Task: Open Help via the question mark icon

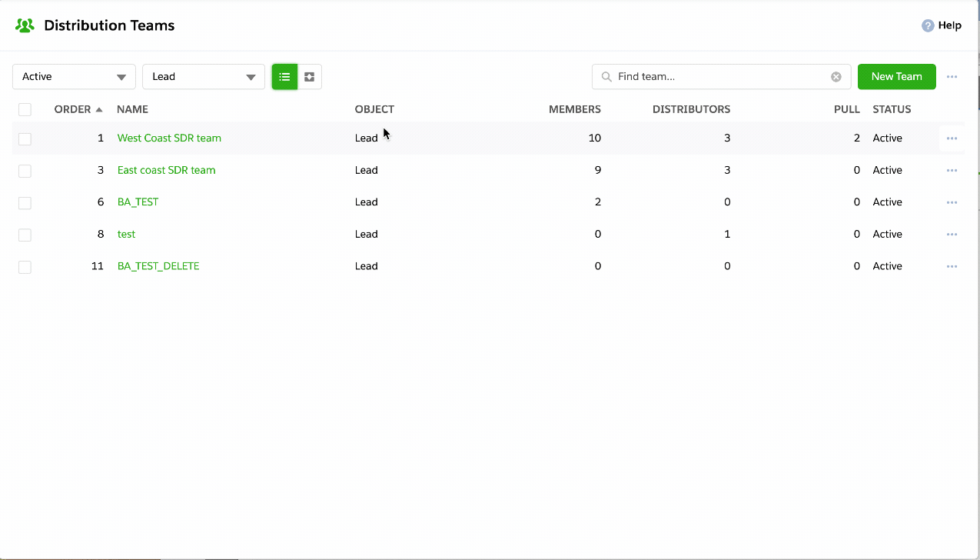Action: point(928,25)
